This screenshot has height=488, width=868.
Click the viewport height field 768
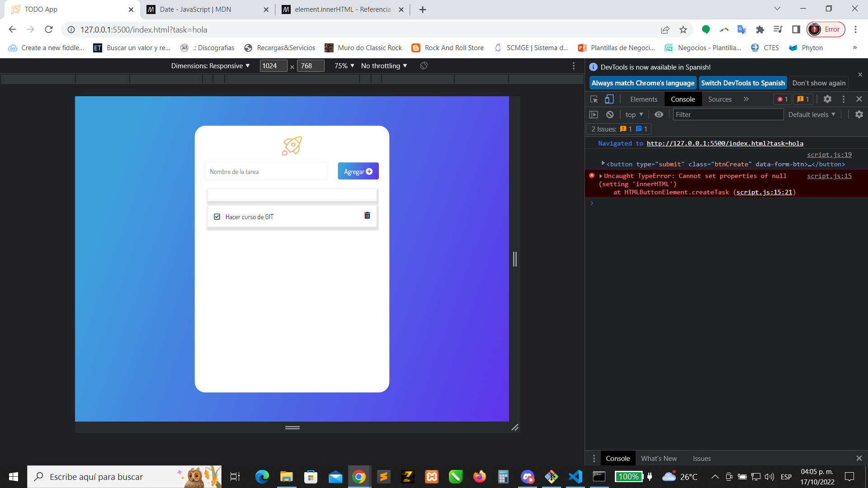[x=311, y=66]
